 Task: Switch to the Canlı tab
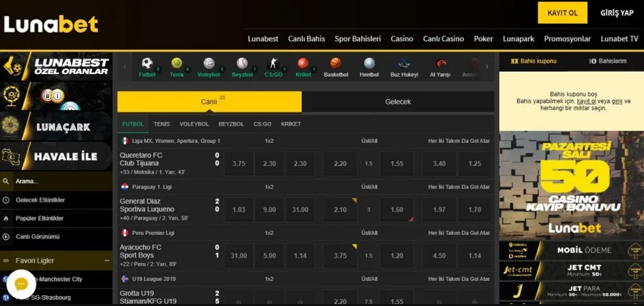click(209, 102)
